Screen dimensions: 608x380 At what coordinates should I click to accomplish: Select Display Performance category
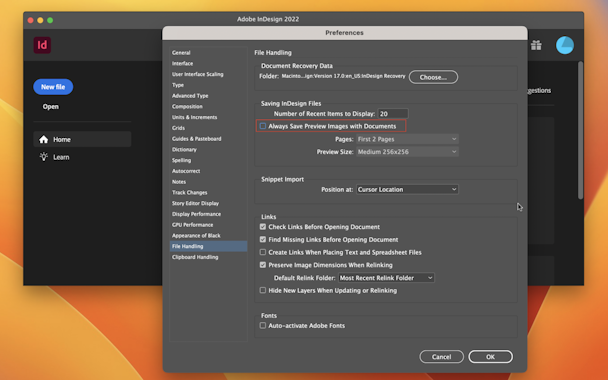pos(196,214)
